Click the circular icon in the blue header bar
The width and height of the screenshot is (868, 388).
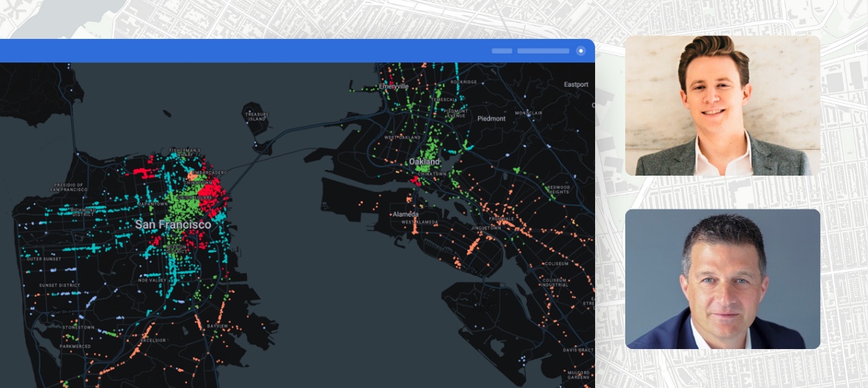(x=580, y=51)
